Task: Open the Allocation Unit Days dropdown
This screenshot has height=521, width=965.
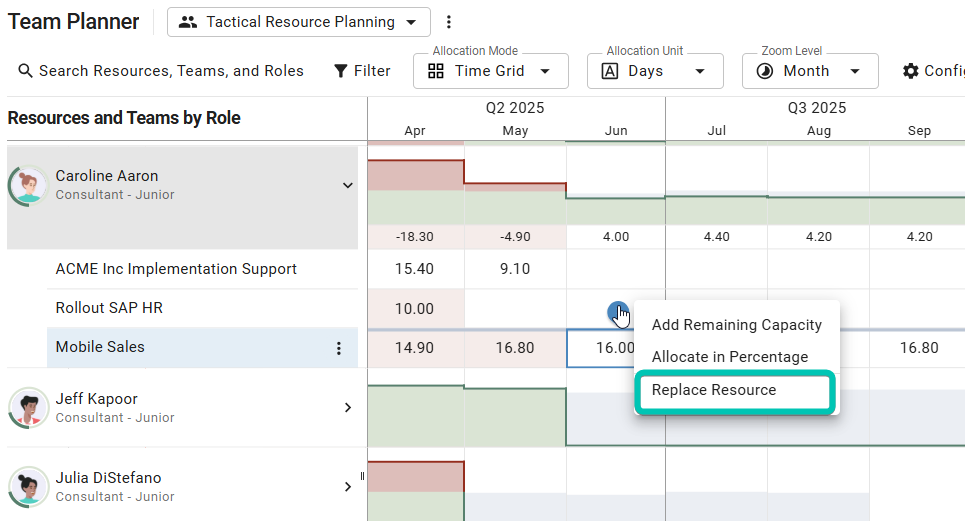Action: [x=655, y=71]
